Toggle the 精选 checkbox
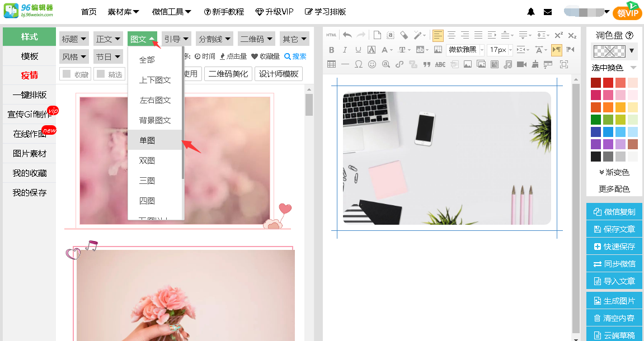The image size is (644, 341). 101,74
